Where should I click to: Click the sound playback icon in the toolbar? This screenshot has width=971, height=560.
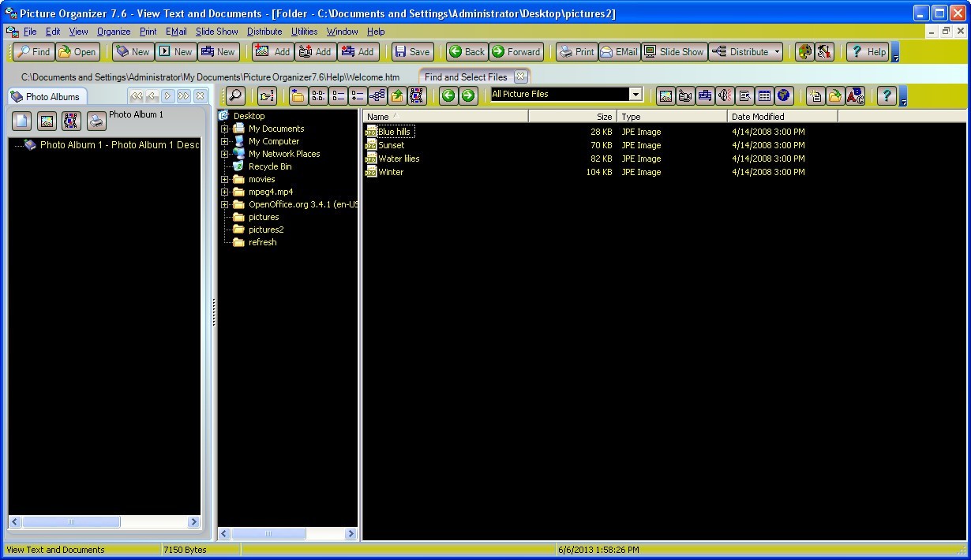click(x=724, y=95)
